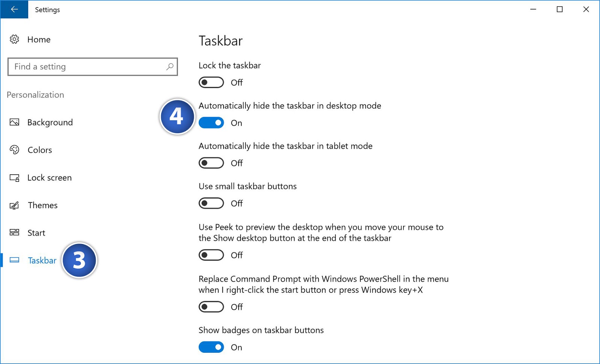
Task: Close the Settings window
Action: (x=586, y=9)
